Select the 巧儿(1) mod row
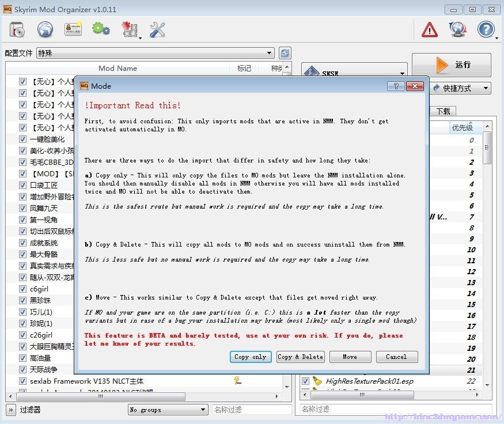This screenshot has width=504, height=424. 41,312
